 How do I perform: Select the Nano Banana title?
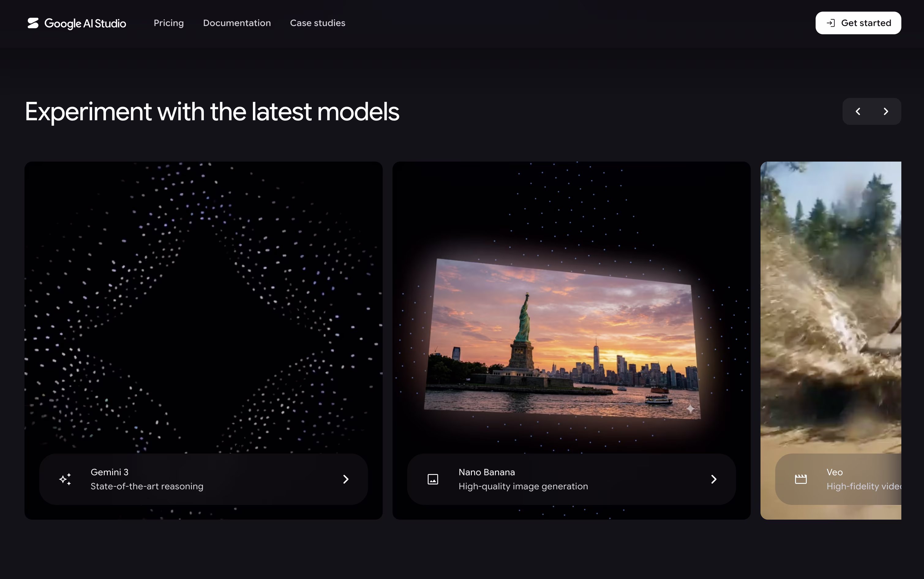point(486,472)
